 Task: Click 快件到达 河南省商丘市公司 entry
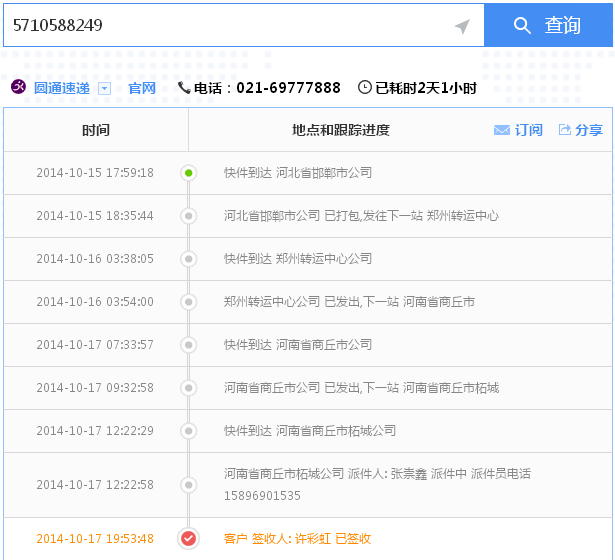(298, 345)
